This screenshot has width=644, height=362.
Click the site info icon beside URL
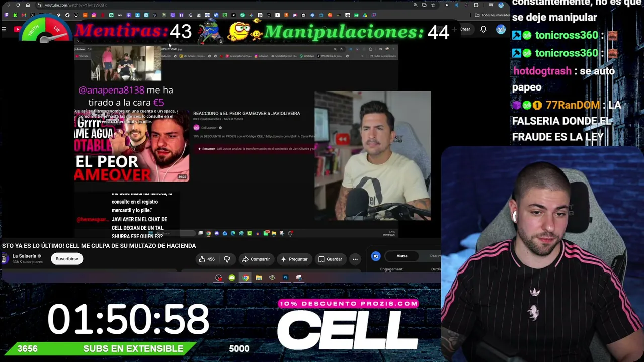[39, 5]
